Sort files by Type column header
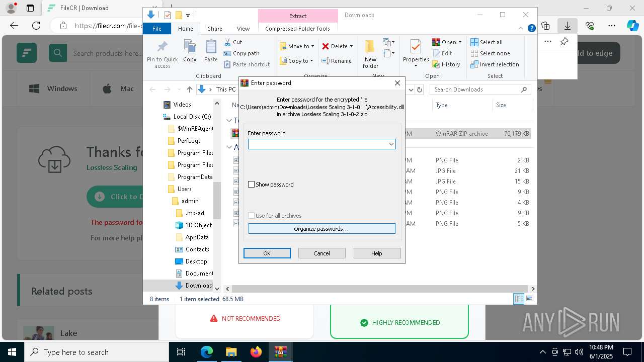This screenshot has width=644, height=362. (462, 105)
